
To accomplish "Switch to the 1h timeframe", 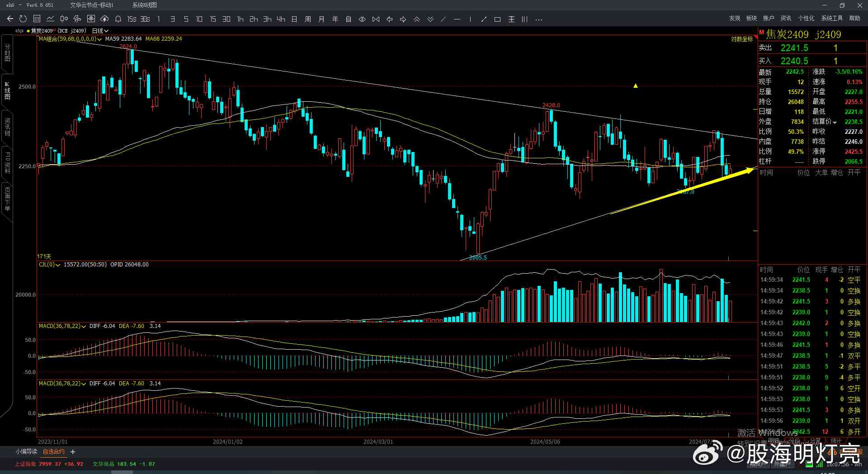I will (240, 19).
